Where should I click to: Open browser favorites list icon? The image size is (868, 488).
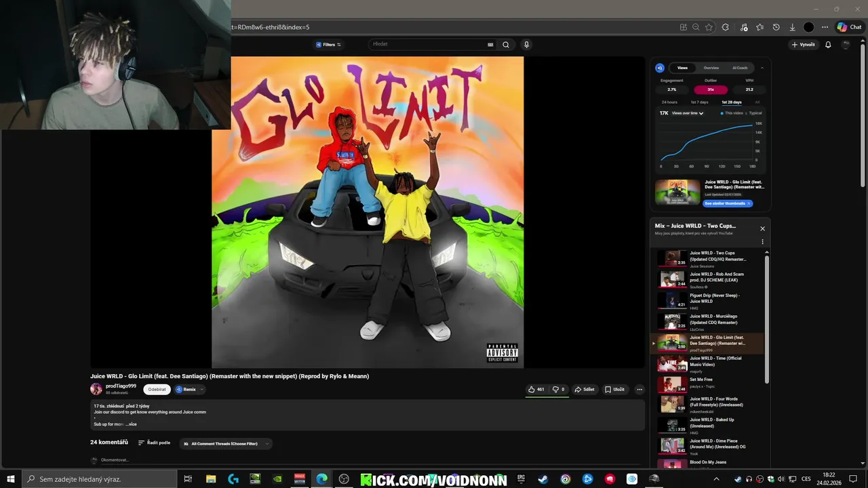tap(759, 27)
